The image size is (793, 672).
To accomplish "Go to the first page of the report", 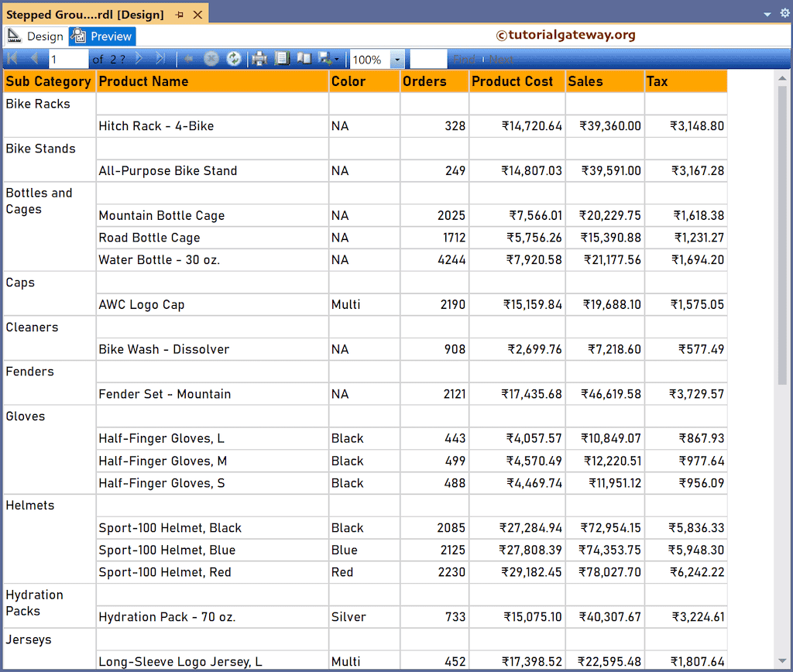I will point(12,59).
